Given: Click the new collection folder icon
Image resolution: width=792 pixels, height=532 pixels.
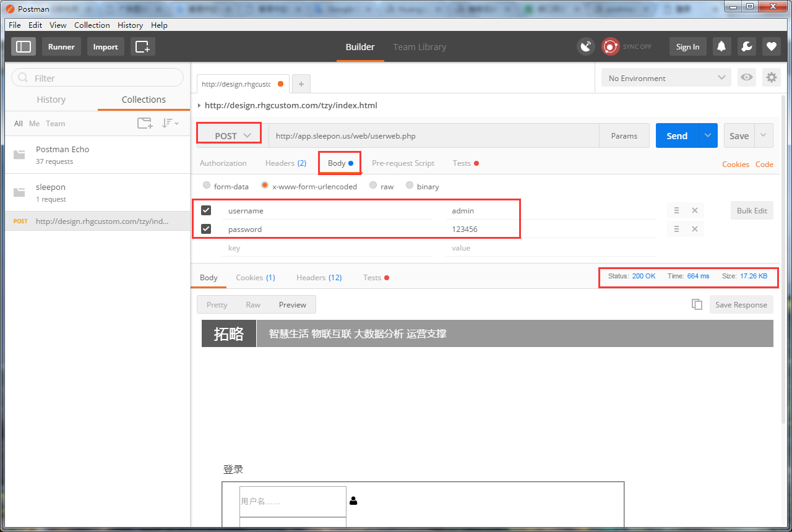Looking at the screenshot, I should pyautogui.click(x=145, y=123).
